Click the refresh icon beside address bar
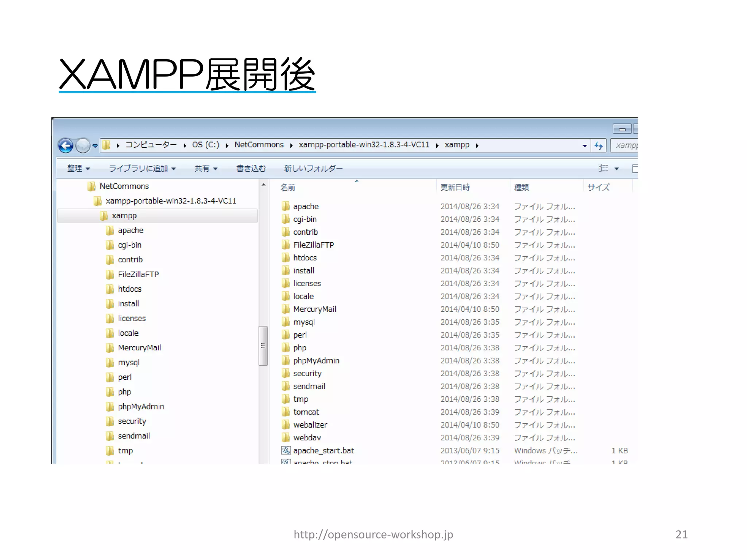This screenshot has height=560, width=747. [599, 145]
